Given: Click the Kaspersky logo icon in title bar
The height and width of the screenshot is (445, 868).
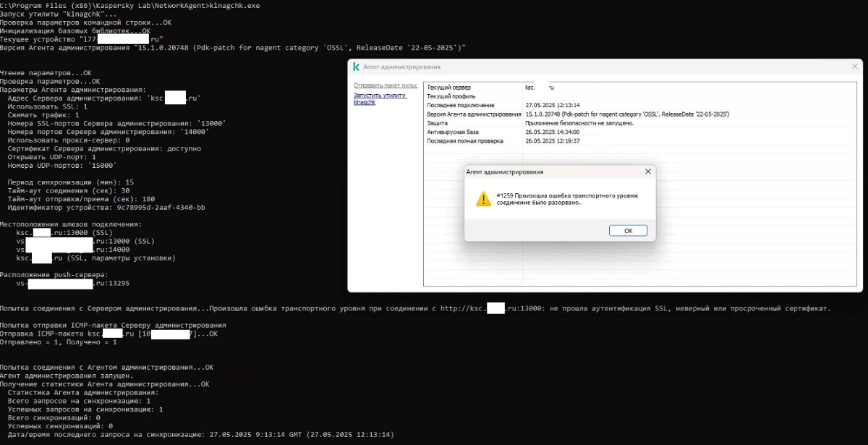Looking at the screenshot, I should pyautogui.click(x=356, y=67).
